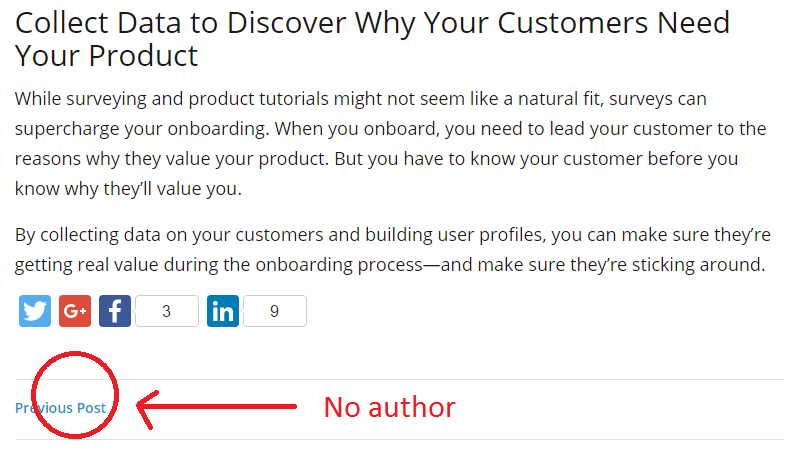The height and width of the screenshot is (472, 790).
Task: Share the article with the Facebook icon
Action: click(115, 311)
